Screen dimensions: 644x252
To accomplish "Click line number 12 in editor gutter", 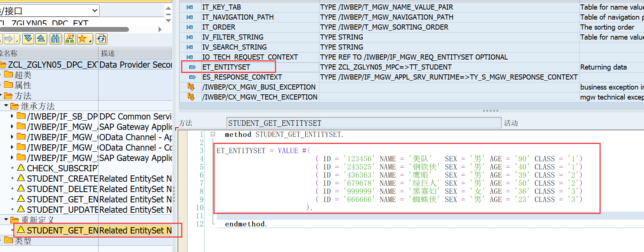I will [200, 224].
